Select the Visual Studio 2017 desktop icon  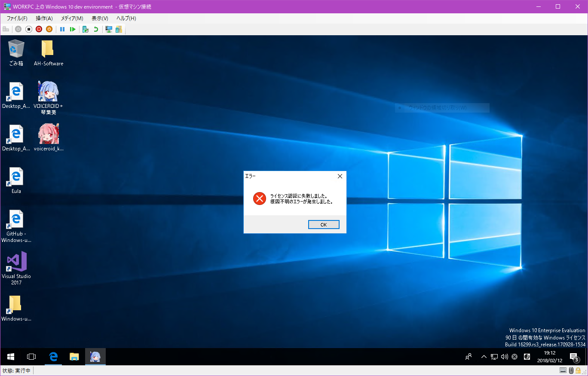click(x=16, y=269)
